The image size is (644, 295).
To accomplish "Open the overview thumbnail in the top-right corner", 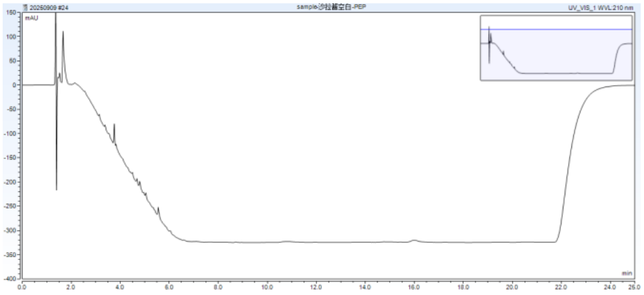I will [557, 48].
